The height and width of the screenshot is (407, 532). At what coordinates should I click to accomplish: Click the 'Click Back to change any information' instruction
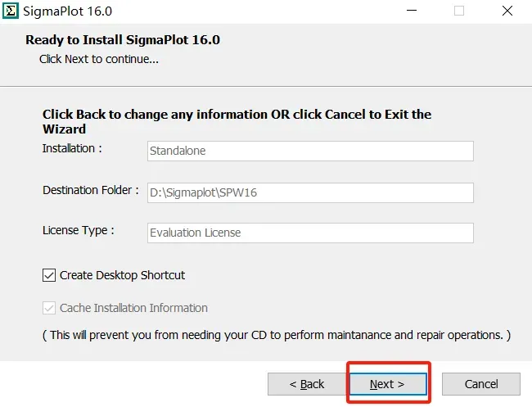coord(237,121)
